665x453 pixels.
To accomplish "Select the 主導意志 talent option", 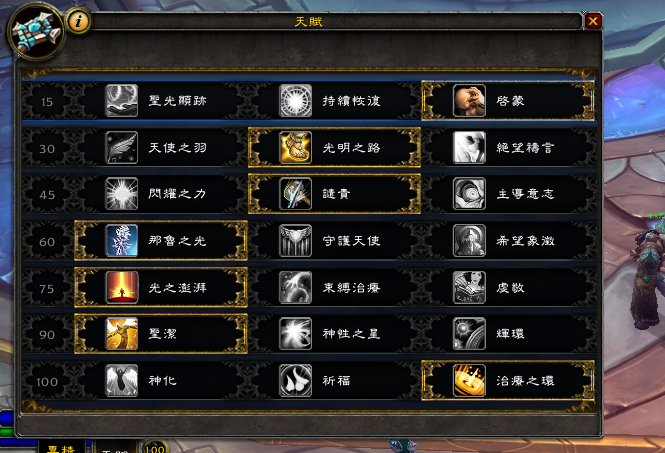I will [x=509, y=194].
